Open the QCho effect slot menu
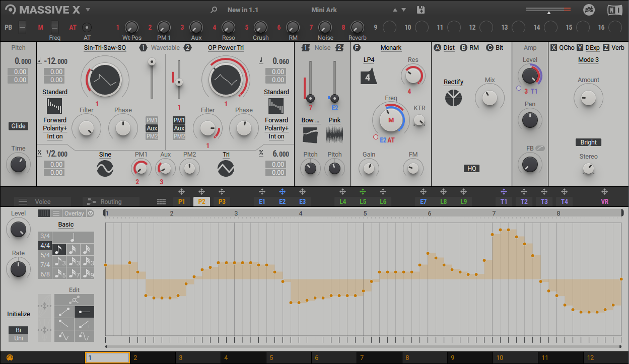Screen dimensions: 629x364 [567, 48]
